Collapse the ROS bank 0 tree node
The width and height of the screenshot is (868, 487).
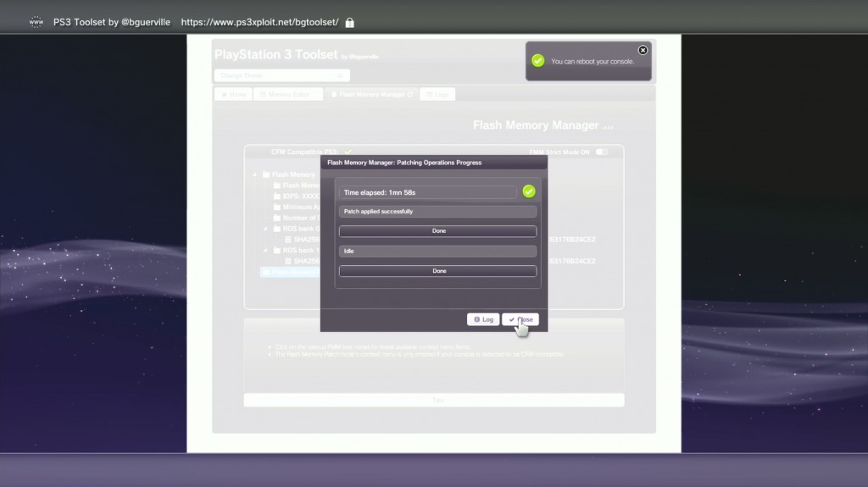(x=265, y=229)
